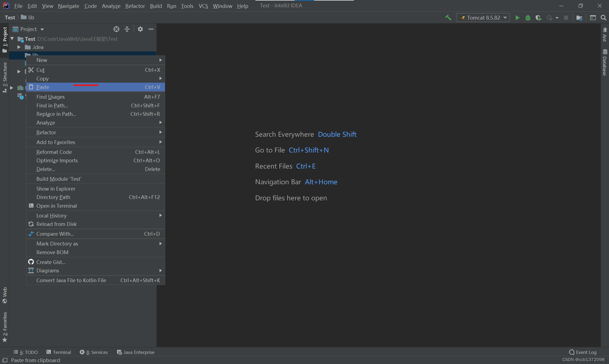
Task: Choose Convert Java File to Kotlin File
Action: [95, 280]
